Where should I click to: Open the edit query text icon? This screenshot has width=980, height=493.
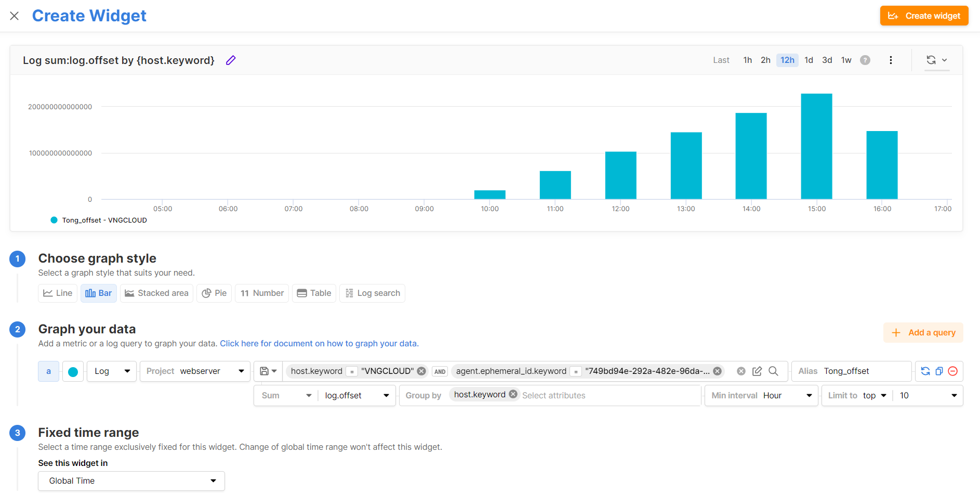coord(757,371)
